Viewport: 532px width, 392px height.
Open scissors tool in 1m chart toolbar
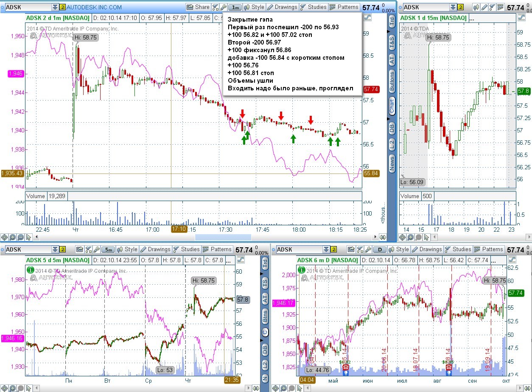(x=215, y=7)
